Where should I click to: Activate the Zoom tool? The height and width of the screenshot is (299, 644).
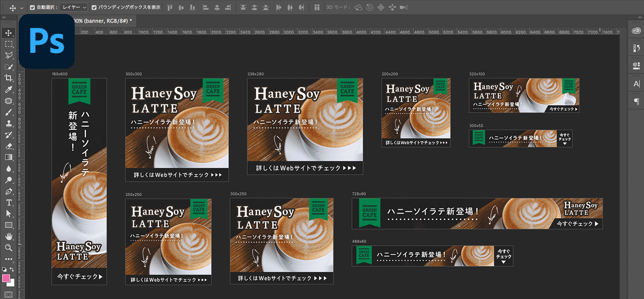pyautogui.click(x=8, y=248)
